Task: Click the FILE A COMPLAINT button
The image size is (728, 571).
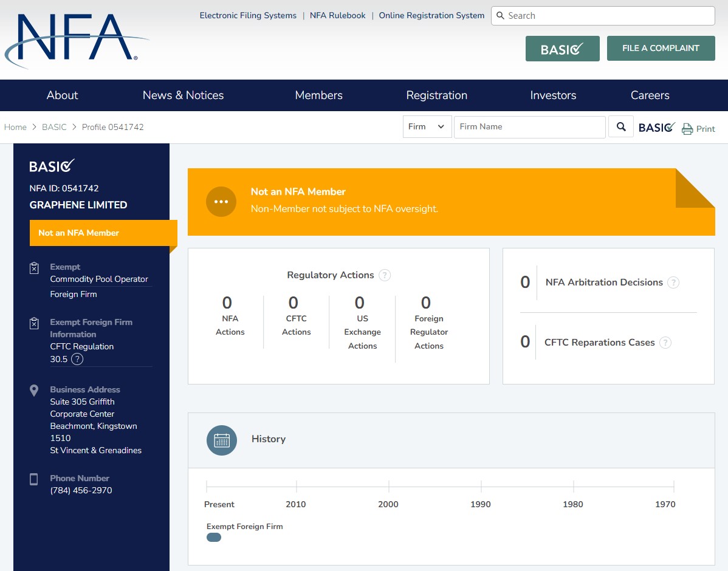Action: [661, 49]
